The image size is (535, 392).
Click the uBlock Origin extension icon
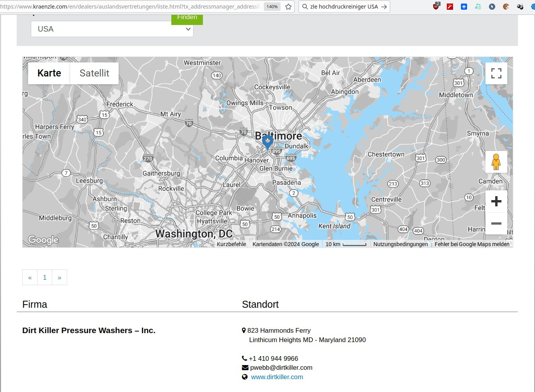pos(436,6)
